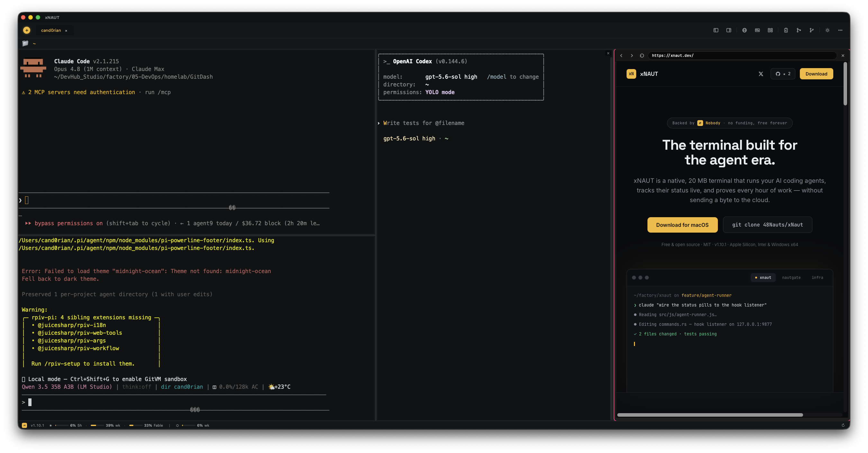Screen dimensions: 868x453
Task: Switch to the infra demo tab
Action: click(x=817, y=278)
